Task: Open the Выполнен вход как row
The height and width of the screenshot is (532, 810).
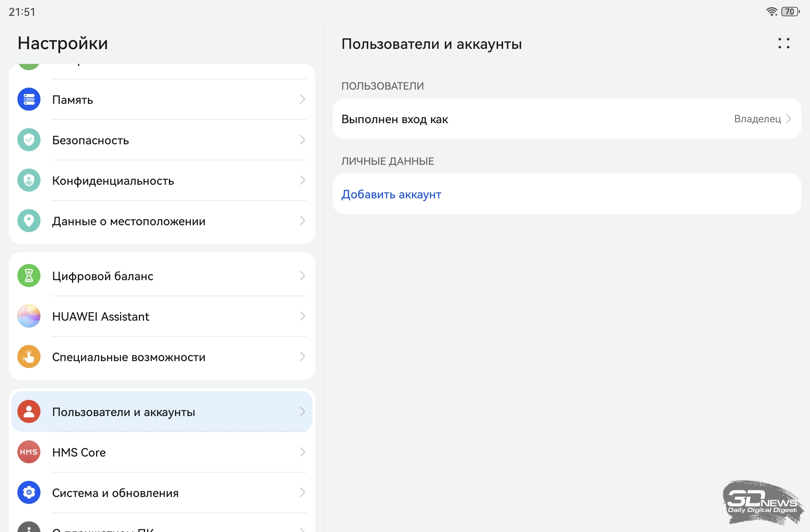Action: (x=395, y=119)
